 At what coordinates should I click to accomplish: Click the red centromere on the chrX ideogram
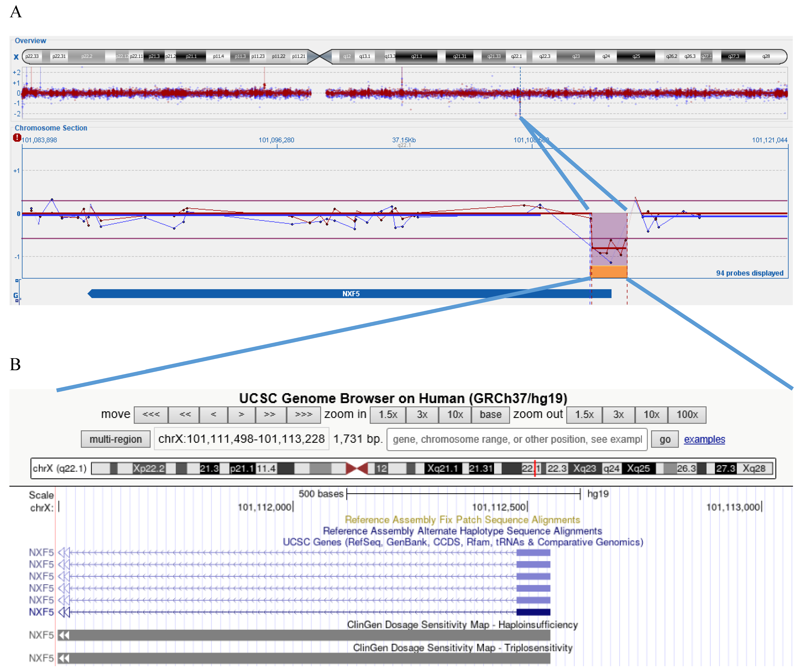[x=357, y=468]
